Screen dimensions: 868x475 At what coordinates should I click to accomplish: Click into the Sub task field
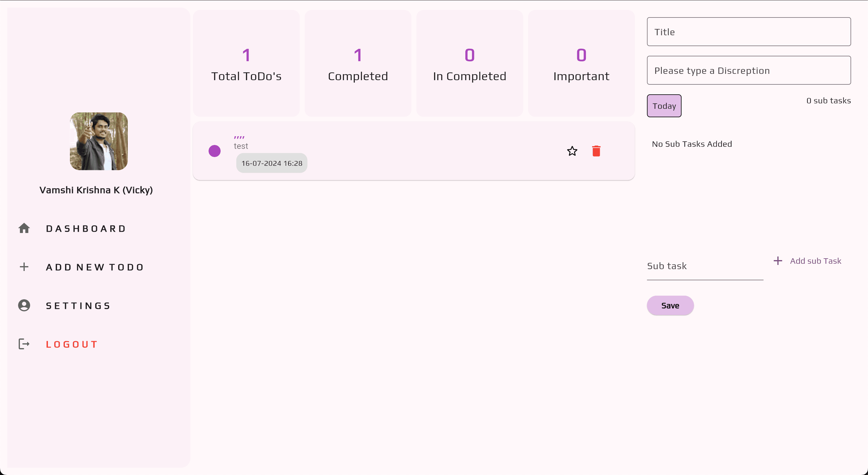click(705, 266)
